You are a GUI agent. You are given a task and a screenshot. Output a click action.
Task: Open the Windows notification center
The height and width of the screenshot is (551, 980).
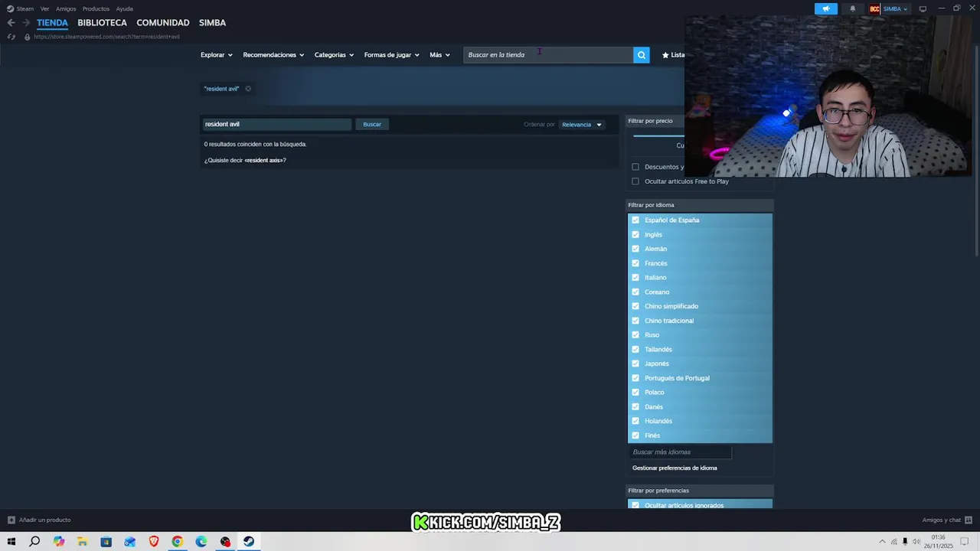[965, 542]
